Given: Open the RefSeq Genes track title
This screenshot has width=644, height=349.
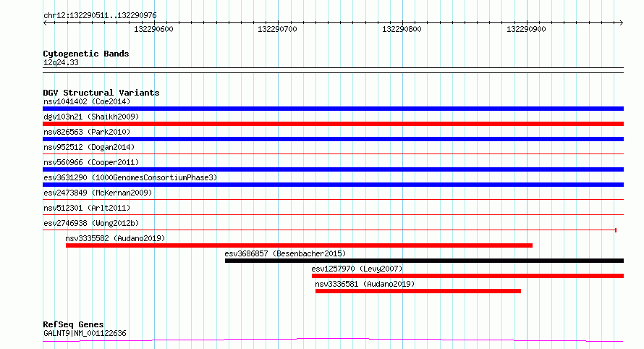Looking at the screenshot, I should 73,324.
